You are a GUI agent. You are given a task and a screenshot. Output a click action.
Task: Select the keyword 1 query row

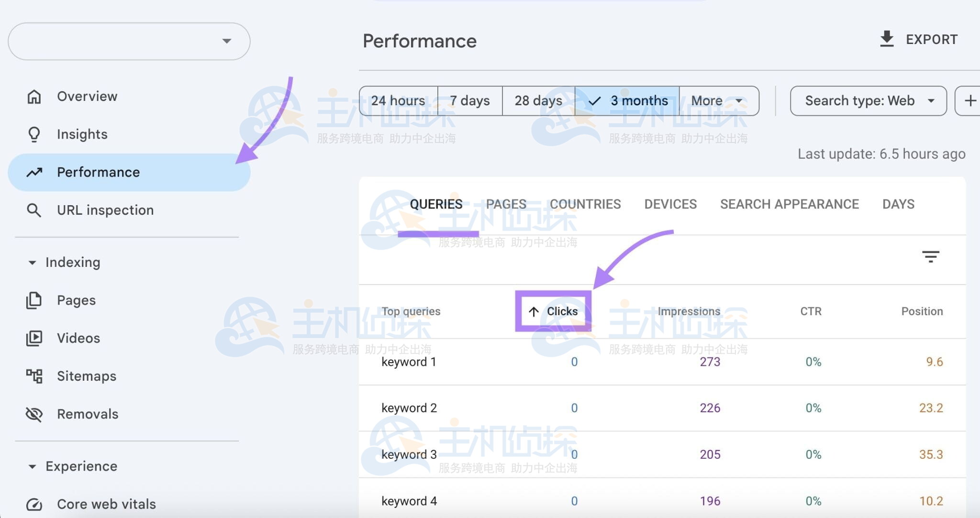point(662,362)
